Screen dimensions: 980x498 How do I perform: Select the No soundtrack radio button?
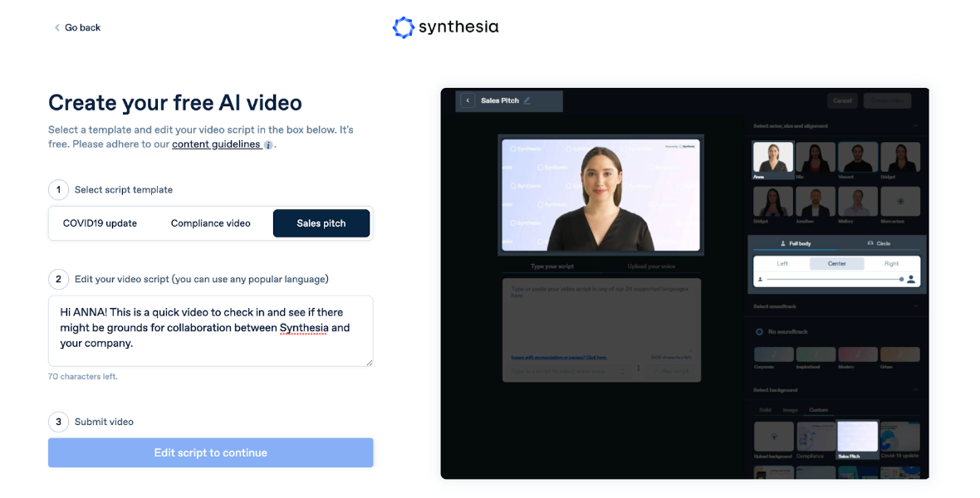pos(759,332)
